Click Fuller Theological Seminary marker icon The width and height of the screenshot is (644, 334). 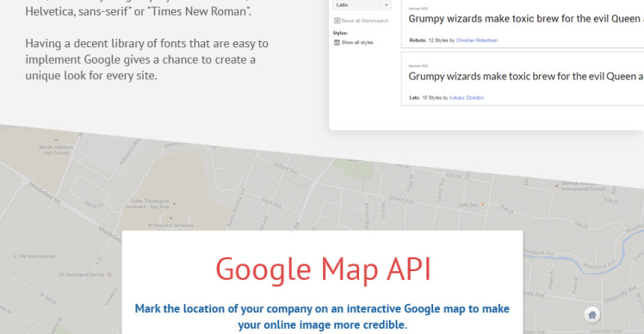click(x=174, y=204)
